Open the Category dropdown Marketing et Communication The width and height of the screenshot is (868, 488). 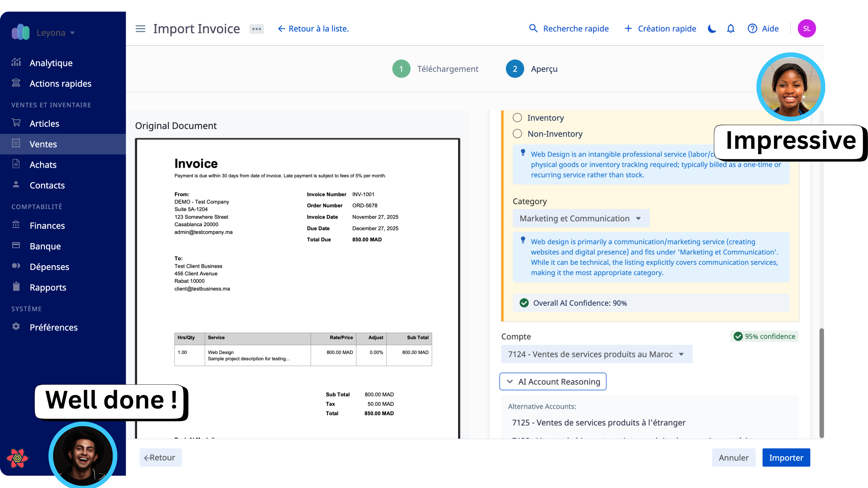tap(580, 218)
